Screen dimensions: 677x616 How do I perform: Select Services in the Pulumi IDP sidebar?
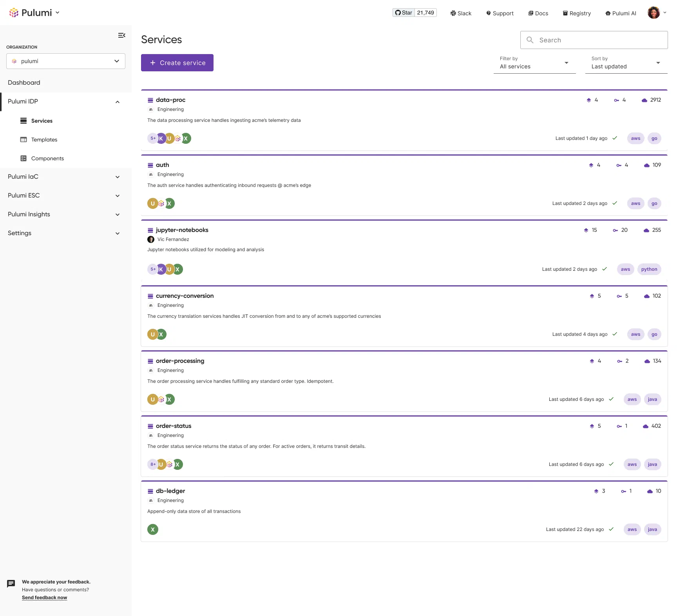pyautogui.click(x=42, y=121)
